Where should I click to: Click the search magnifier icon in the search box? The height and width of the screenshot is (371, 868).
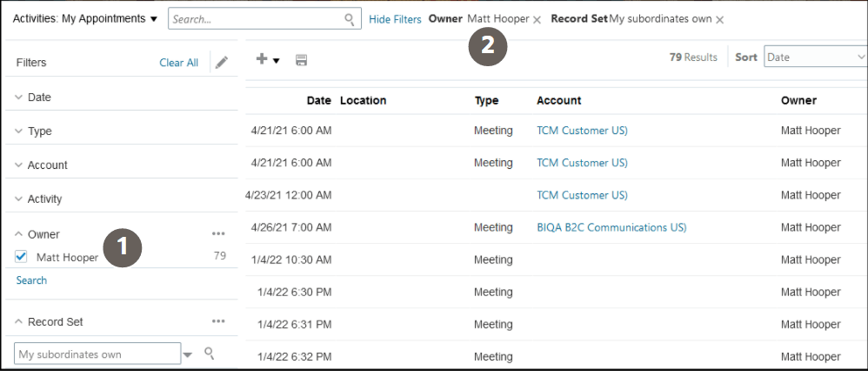[x=350, y=19]
